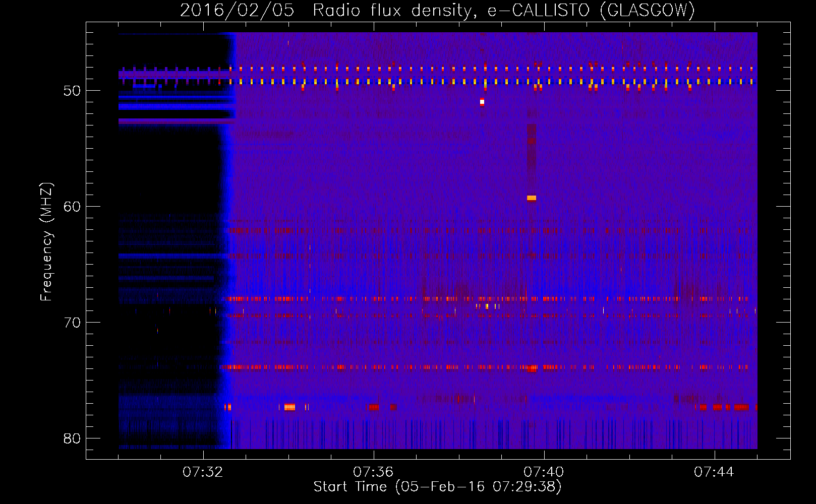Click the '80' frequency tick label
The height and width of the screenshot is (504, 816).
click(x=72, y=439)
